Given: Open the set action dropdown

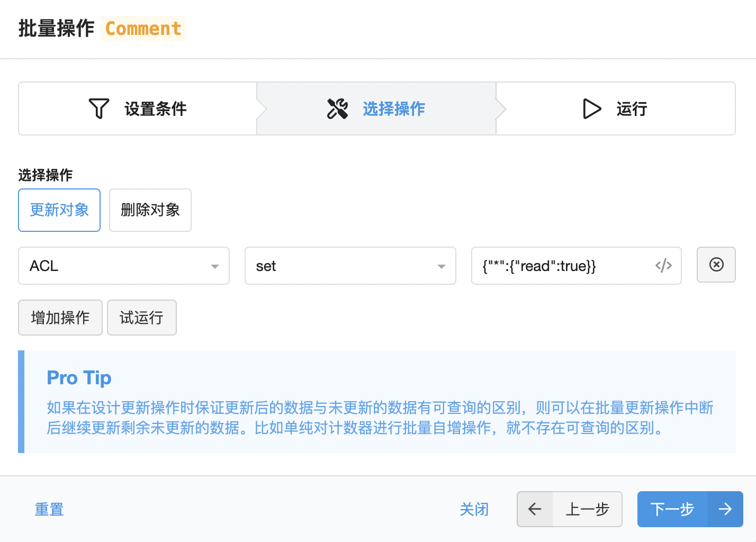Looking at the screenshot, I should pyautogui.click(x=350, y=266).
